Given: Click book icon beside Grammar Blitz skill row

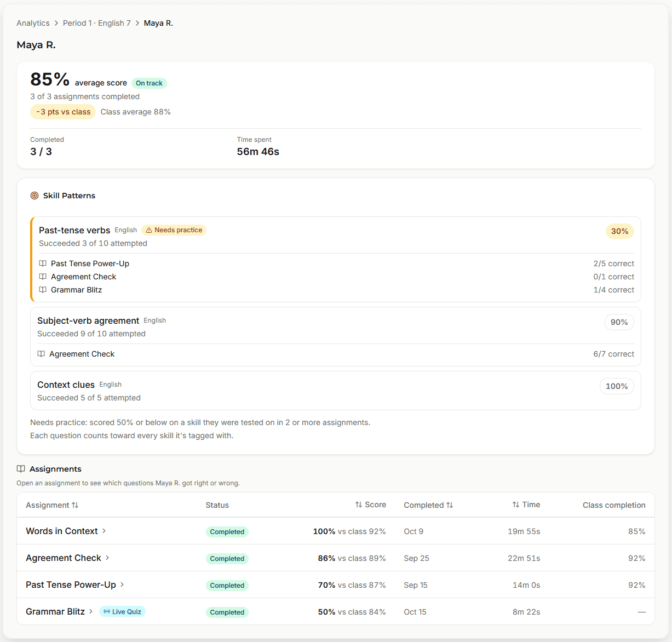Looking at the screenshot, I should (x=43, y=290).
